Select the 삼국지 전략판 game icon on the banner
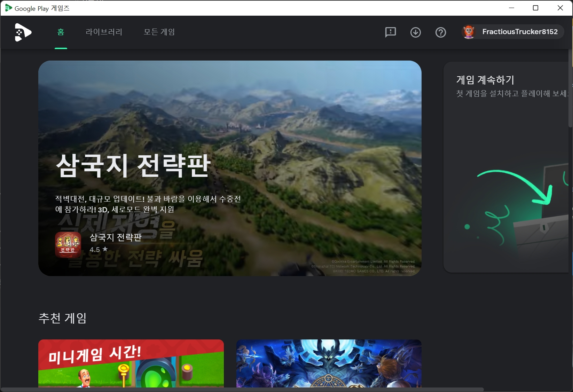The image size is (573, 392). coord(68,245)
